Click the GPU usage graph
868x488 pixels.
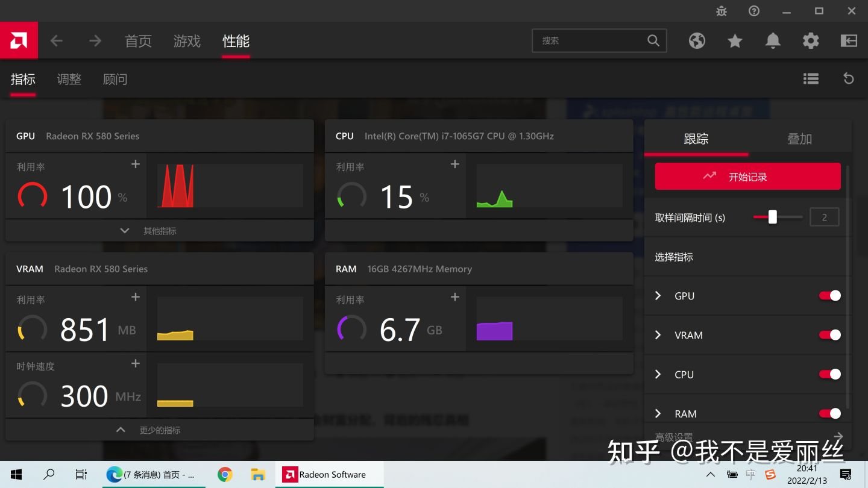click(230, 186)
